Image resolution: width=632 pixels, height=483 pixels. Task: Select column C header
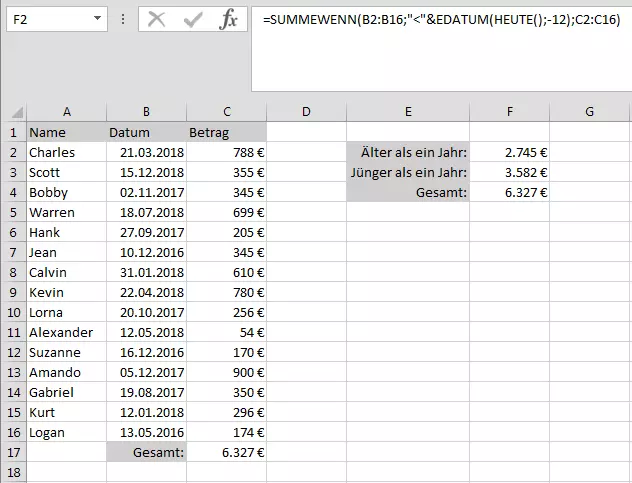227,111
